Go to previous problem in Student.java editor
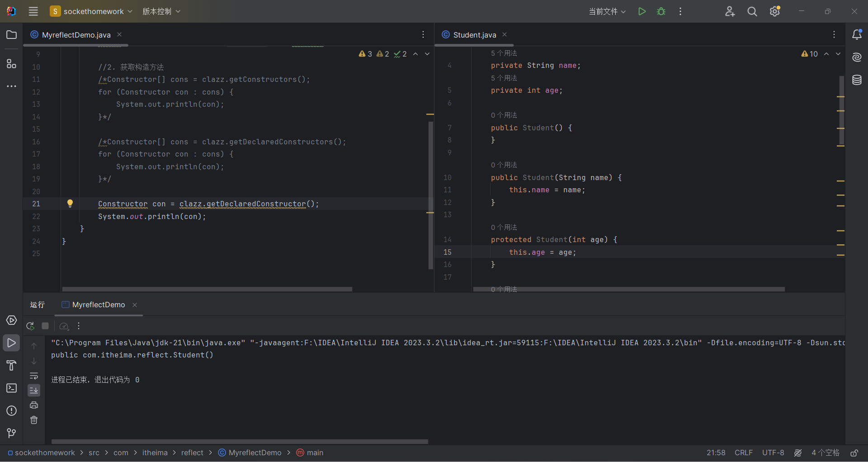Image resolution: width=868 pixels, height=462 pixels. click(x=826, y=54)
